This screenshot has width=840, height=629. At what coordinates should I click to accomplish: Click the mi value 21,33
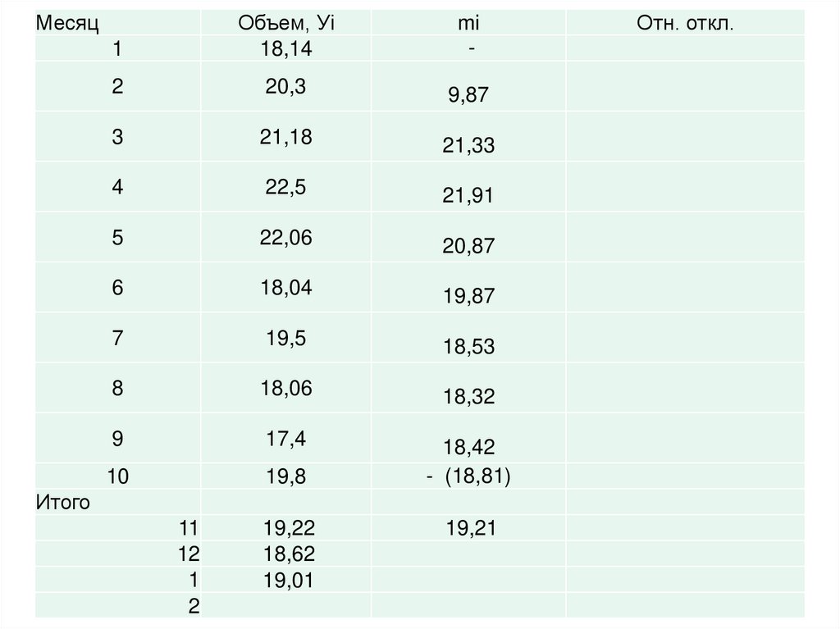[471, 146]
